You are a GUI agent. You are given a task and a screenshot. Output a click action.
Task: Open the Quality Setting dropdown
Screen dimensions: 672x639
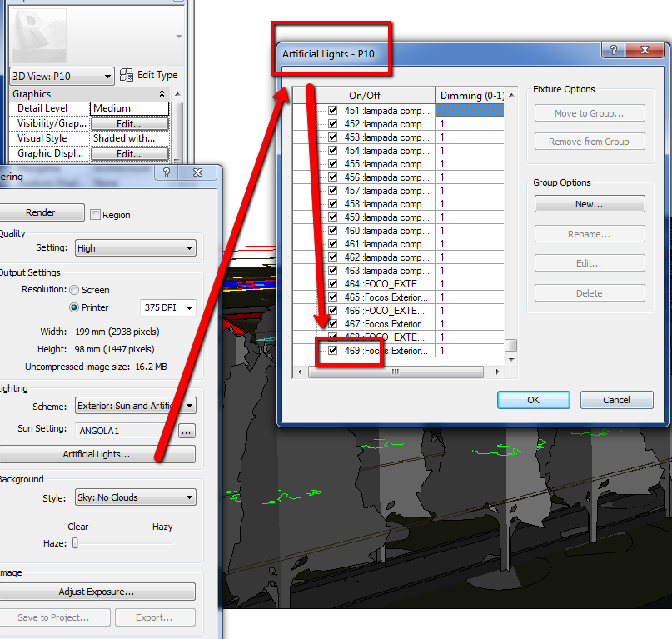(136, 248)
